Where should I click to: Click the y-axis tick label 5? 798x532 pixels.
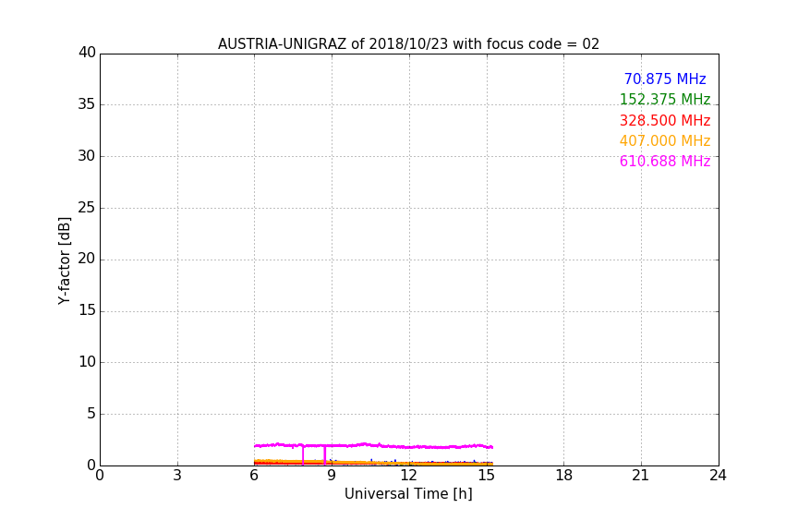click(x=91, y=414)
